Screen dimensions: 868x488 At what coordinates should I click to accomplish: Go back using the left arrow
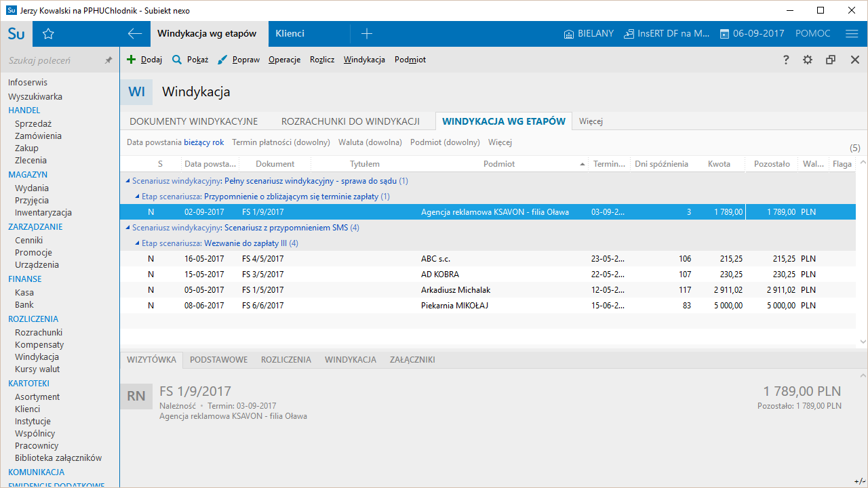pos(134,33)
